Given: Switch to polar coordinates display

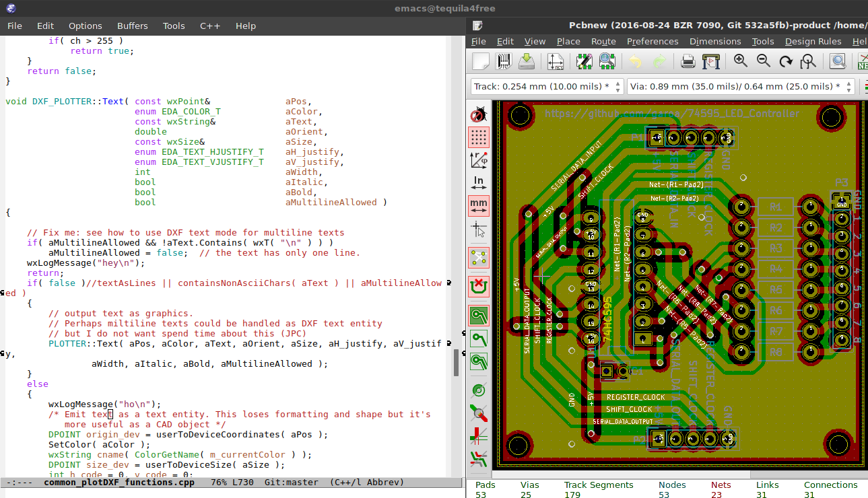Looking at the screenshot, I should coord(479,160).
